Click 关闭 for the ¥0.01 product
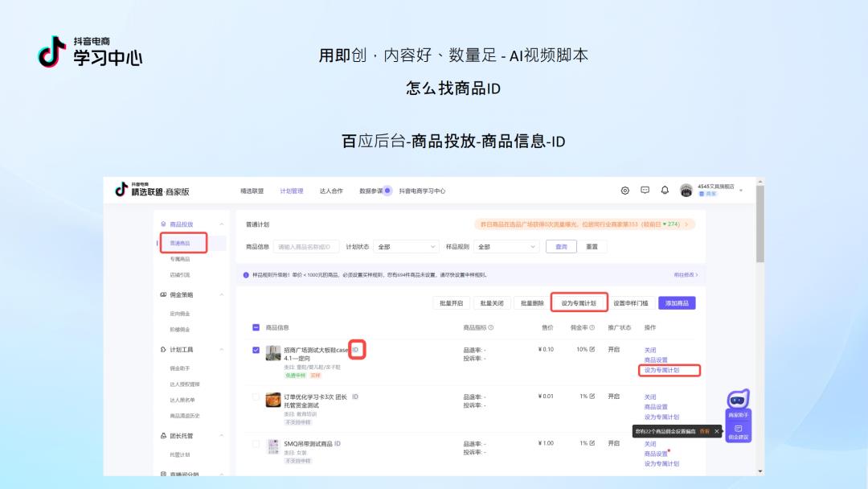Image resolution: width=868 pixels, height=489 pixels. point(650,397)
